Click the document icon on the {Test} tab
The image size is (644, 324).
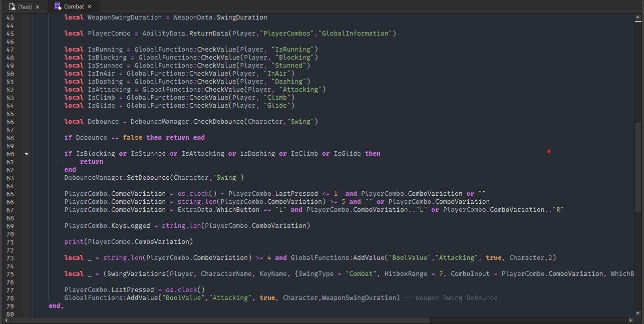pyautogui.click(x=12, y=7)
